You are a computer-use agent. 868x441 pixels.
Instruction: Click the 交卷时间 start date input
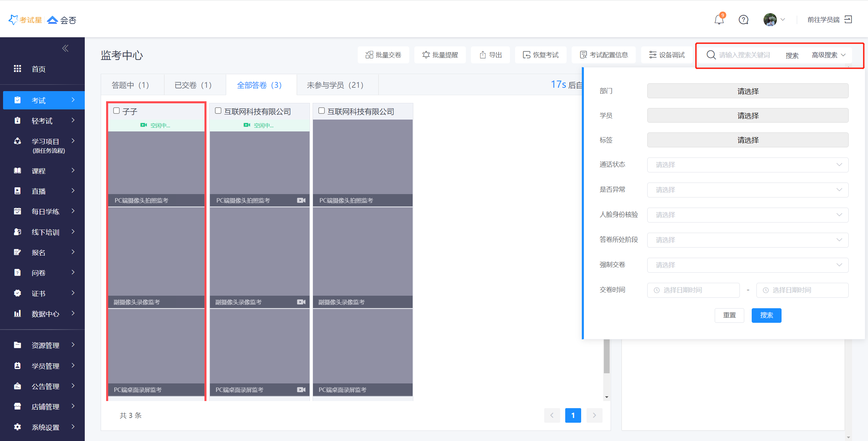[x=693, y=290]
